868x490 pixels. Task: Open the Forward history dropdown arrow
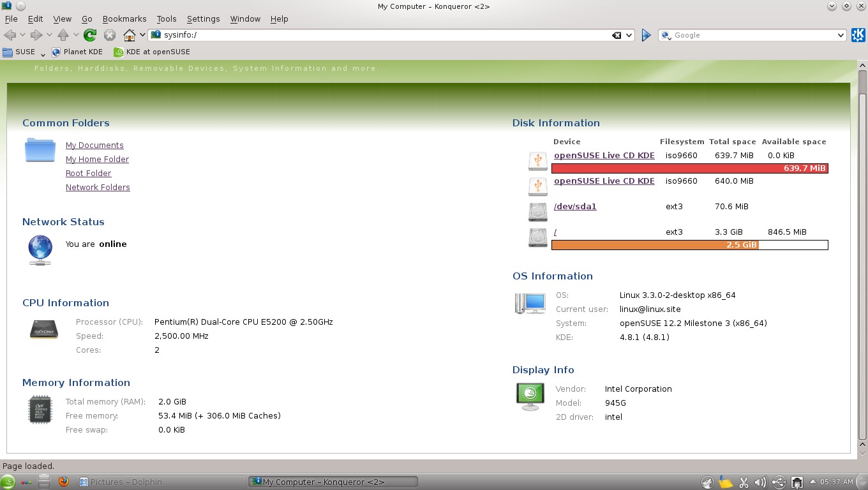click(49, 35)
